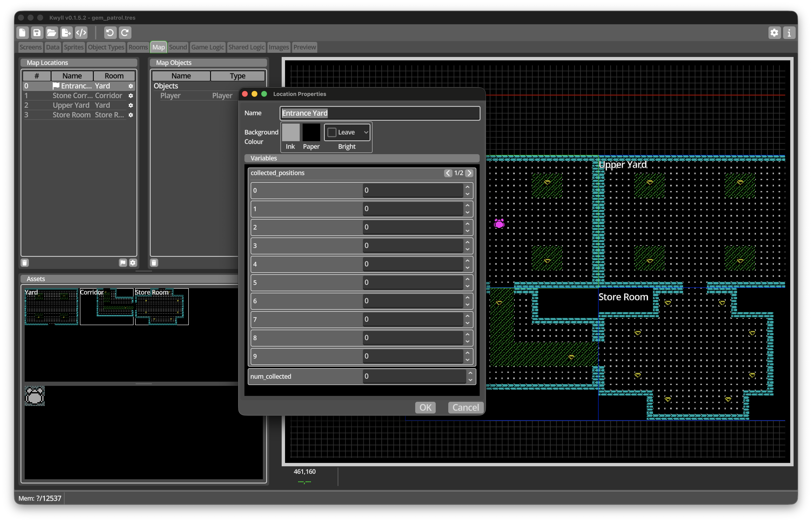
Task: Select the Upper Yard location row
Action: [79, 105]
